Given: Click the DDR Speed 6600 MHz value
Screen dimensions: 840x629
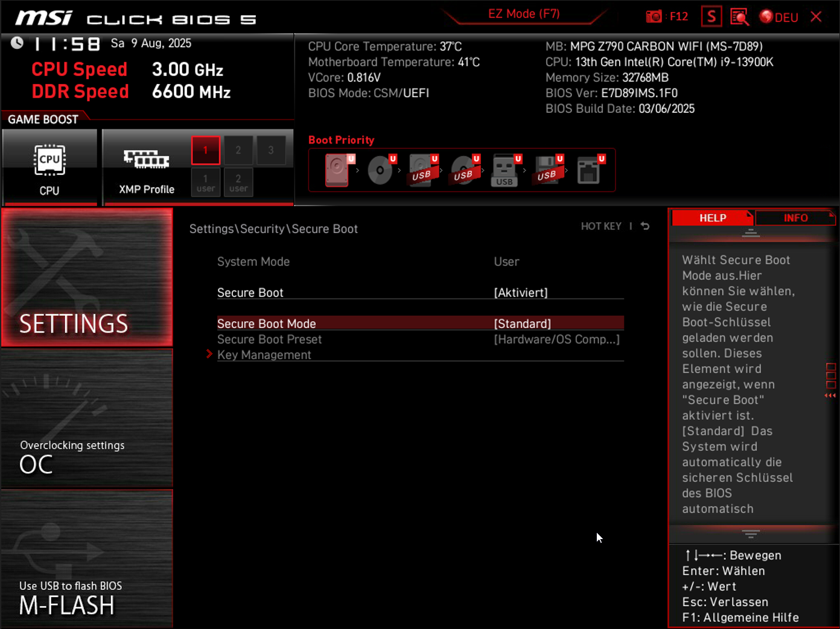Looking at the screenshot, I should tap(191, 92).
